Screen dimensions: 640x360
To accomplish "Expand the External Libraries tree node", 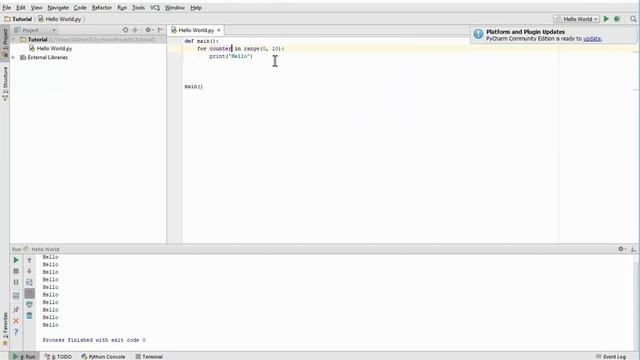I will click(14, 58).
